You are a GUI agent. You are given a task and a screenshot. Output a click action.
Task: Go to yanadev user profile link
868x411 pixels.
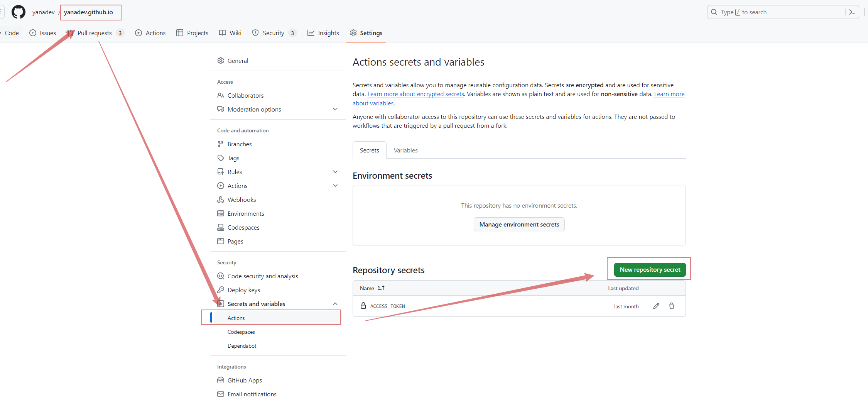(44, 12)
